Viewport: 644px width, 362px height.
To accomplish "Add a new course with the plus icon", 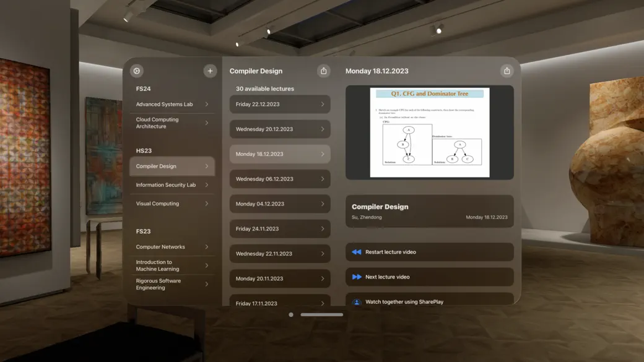I will click(x=209, y=71).
